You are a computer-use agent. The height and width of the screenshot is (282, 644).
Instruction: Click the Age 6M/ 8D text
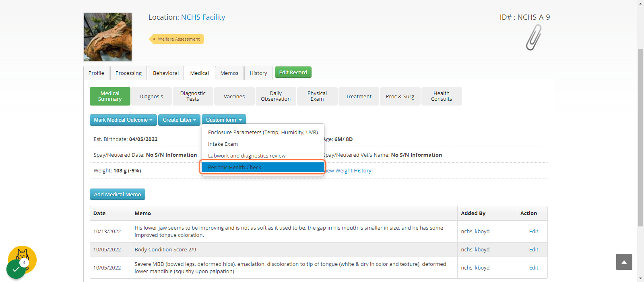(337, 139)
